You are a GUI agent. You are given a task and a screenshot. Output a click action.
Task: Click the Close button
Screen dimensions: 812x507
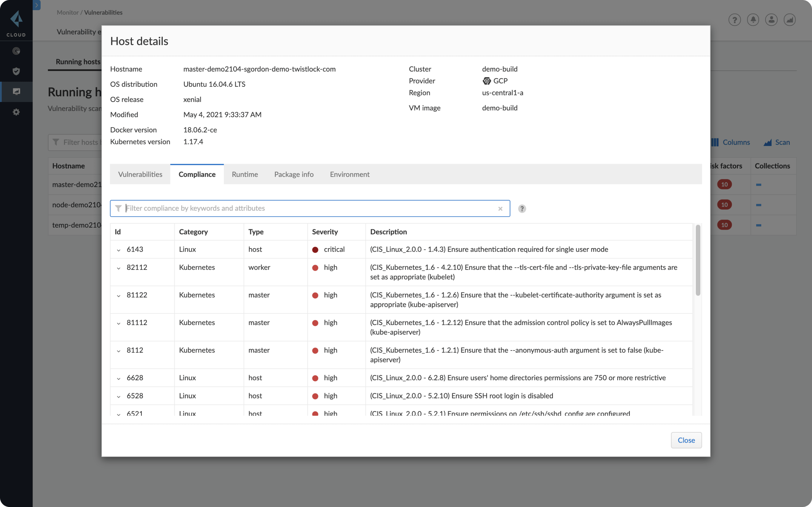click(686, 440)
